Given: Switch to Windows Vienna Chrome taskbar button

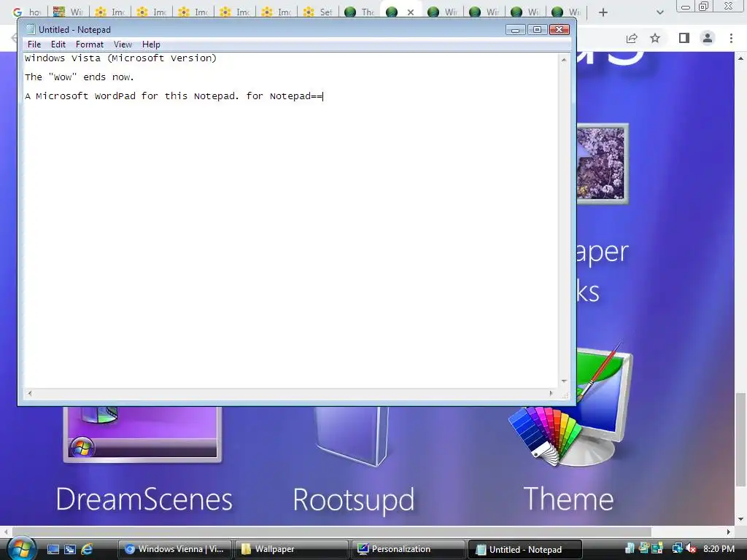Looking at the screenshot, I should pos(175,549).
